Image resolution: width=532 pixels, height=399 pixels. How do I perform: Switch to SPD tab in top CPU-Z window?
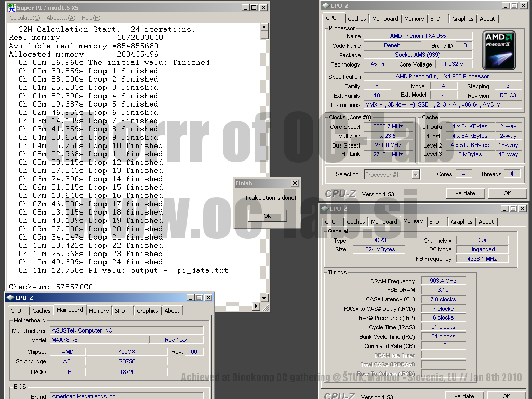pyautogui.click(x=435, y=19)
